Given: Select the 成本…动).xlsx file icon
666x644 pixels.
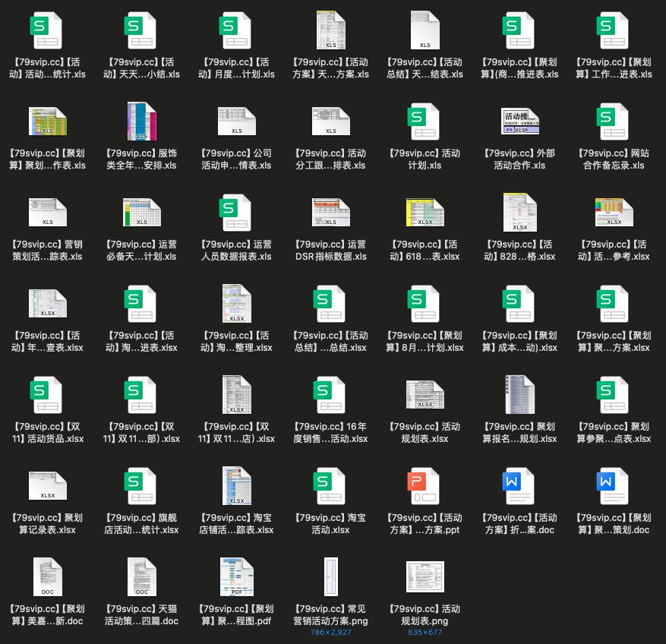Looking at the screenshot, I should (519, 304).
